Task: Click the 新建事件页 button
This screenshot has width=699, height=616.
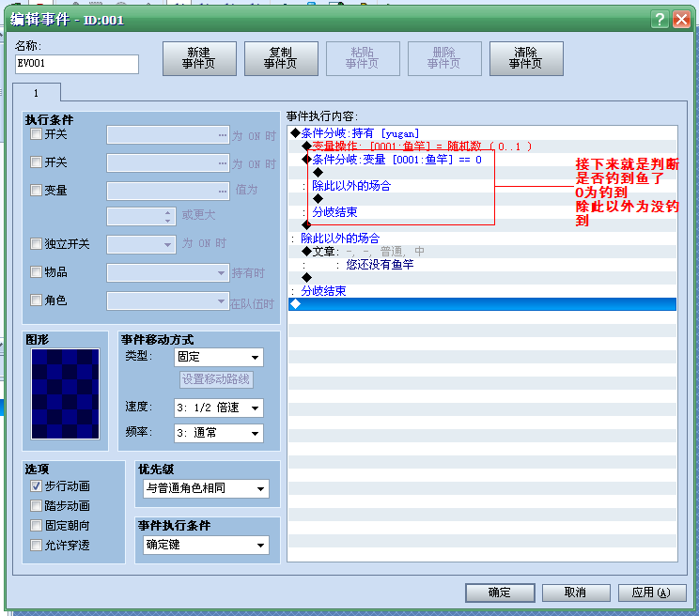Action: (x=199, y=58)
